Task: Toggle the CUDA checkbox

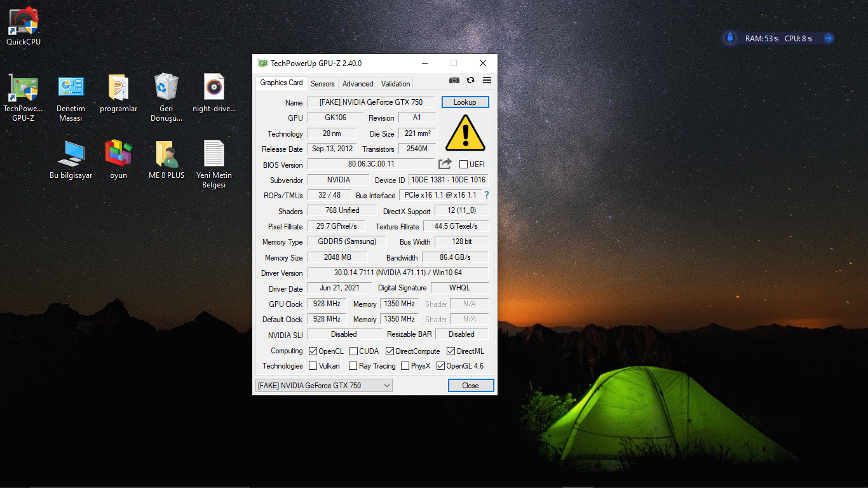Action: pos(353,351)
